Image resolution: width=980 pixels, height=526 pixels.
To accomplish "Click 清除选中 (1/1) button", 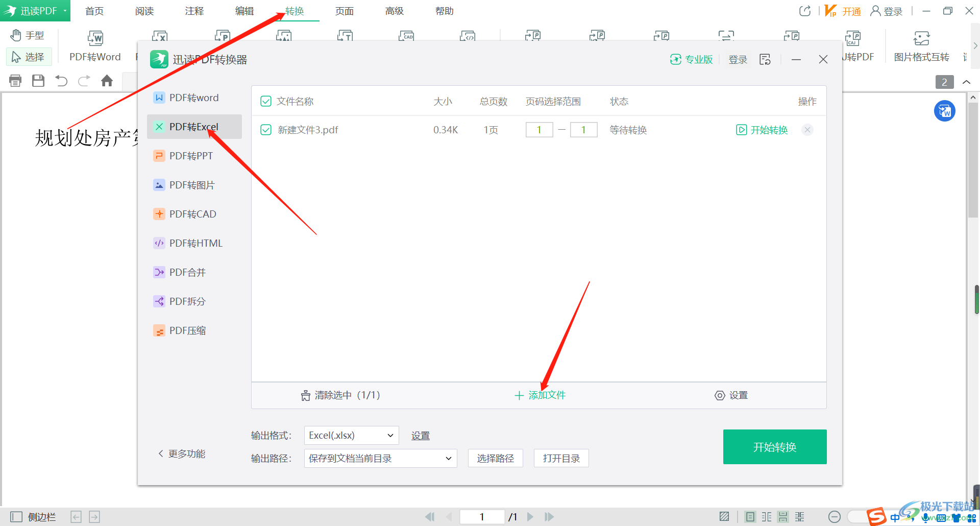I will (x=340, y=395).
